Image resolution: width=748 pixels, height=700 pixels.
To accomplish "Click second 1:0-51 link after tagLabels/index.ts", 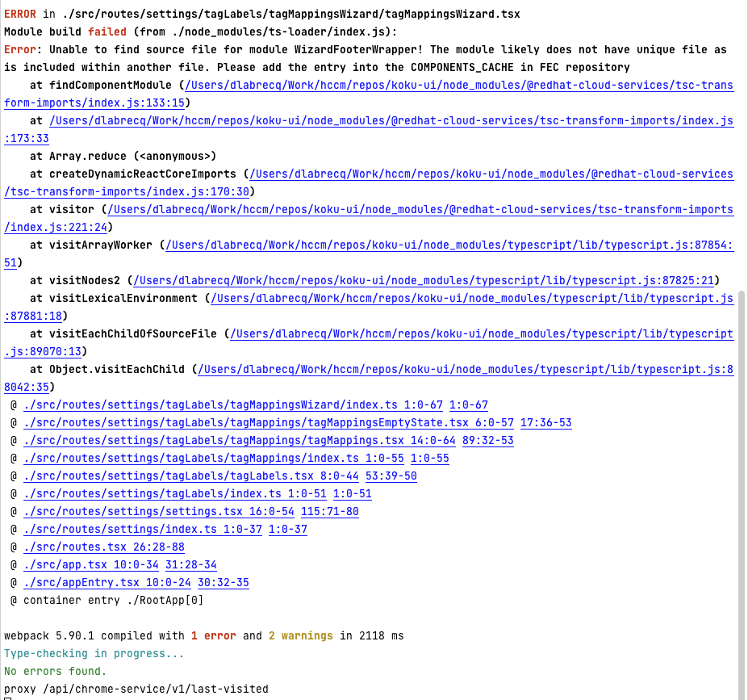I will click(x=352, y=494).
